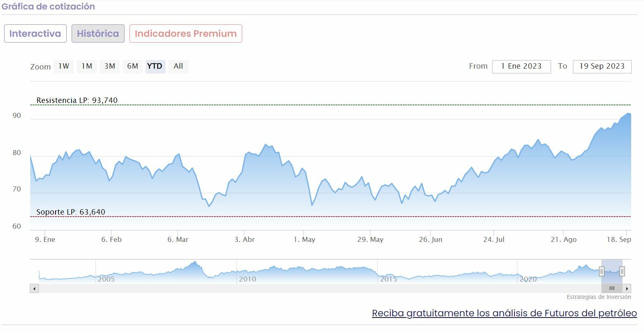Screen dimensions: 644x332
Task: Click the scrollbar thumb grip in navigator
Action: [x=612, y=289]
